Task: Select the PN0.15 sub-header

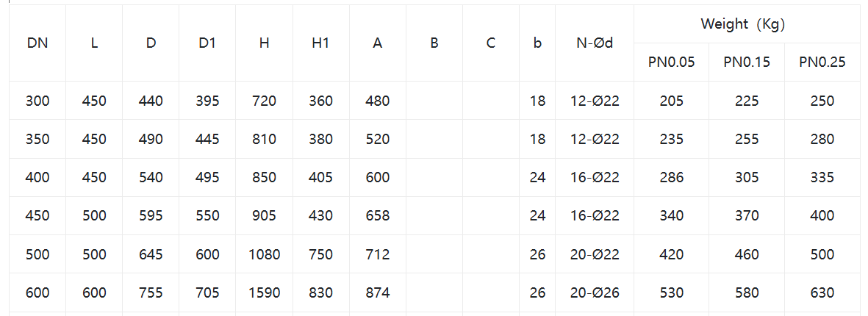Action: tap(747, 62)
